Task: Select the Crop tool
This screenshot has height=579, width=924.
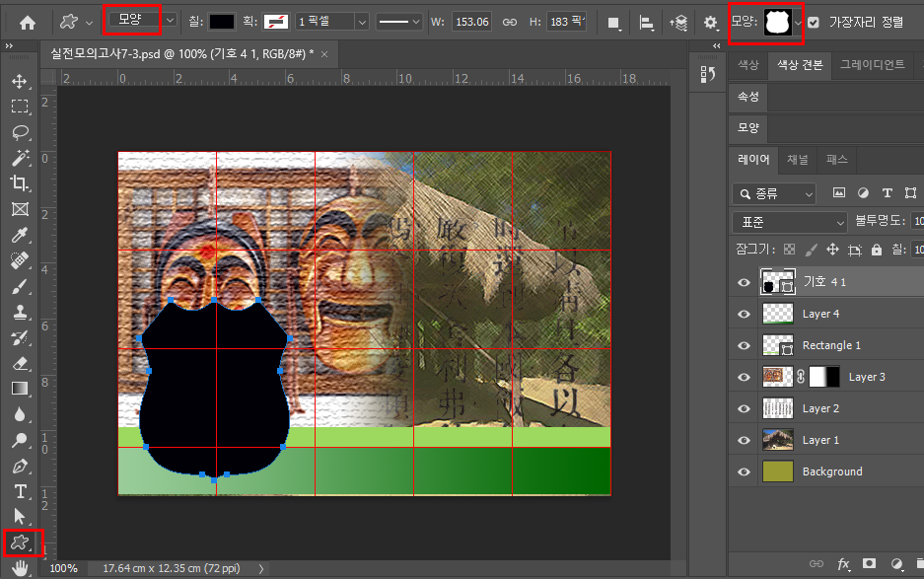Action: [19, 183]
